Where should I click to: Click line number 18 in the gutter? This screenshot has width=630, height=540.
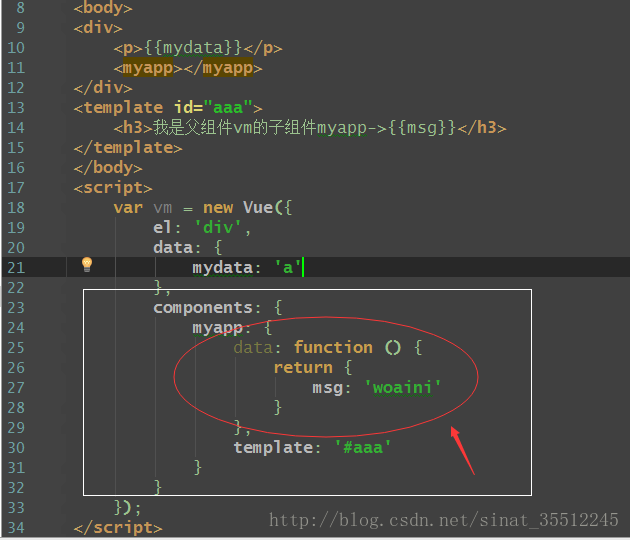(16, 208)
